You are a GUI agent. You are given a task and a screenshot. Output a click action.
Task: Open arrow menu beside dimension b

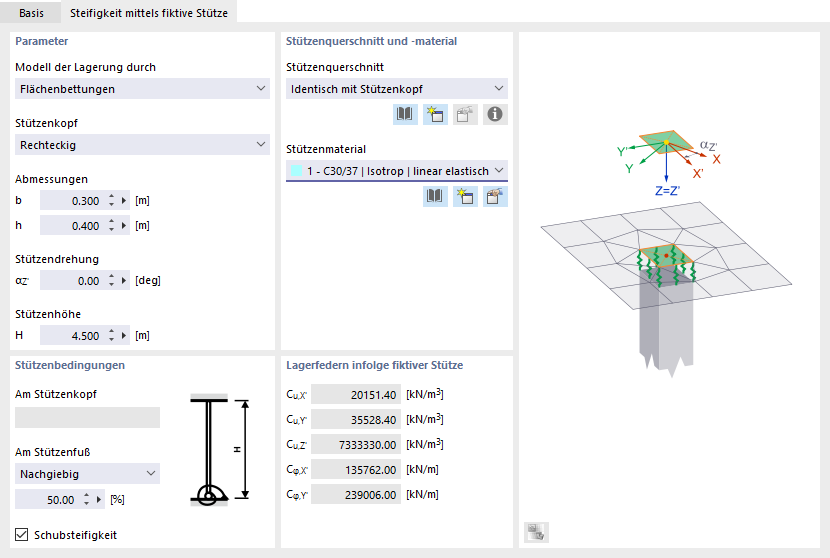point(124,201)
